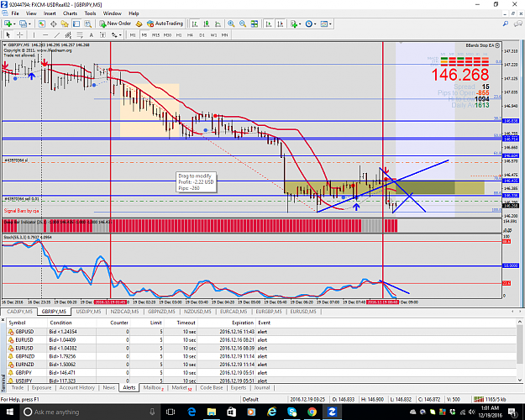
Task: Switch chart to line chart type
Action: tap(218, 24)
